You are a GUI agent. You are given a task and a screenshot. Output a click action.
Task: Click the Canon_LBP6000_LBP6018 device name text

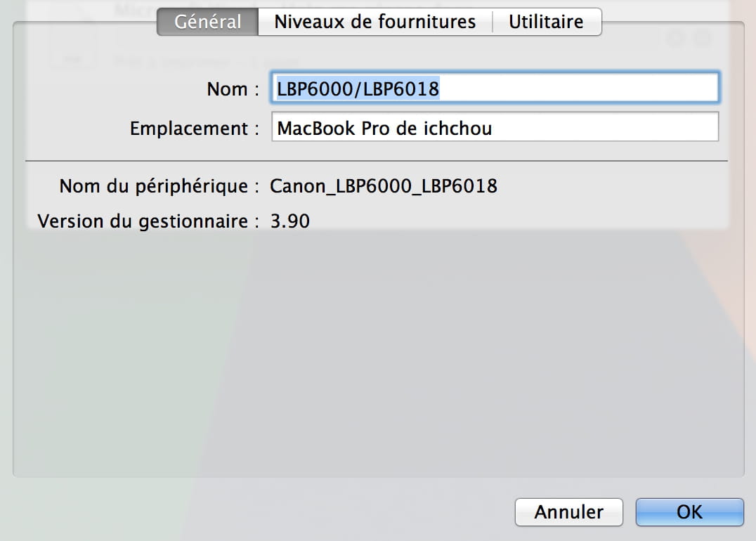384,186
